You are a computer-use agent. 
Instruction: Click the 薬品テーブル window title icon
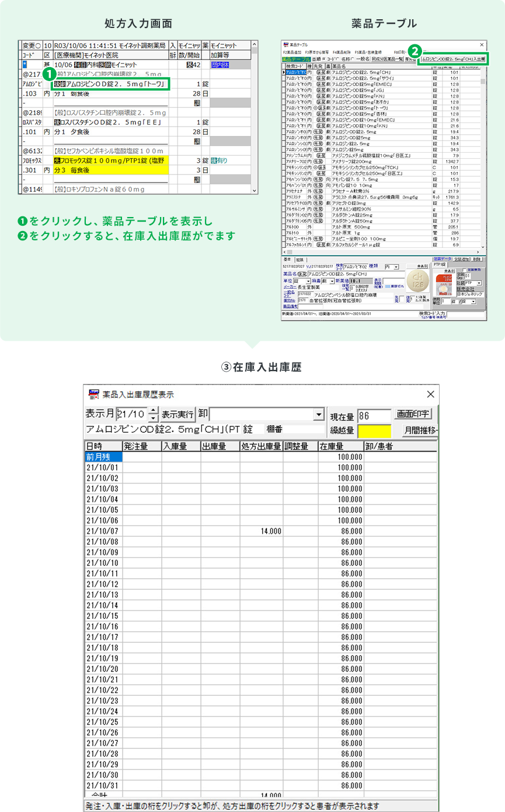pyautogui.click(x=285, y=45)
